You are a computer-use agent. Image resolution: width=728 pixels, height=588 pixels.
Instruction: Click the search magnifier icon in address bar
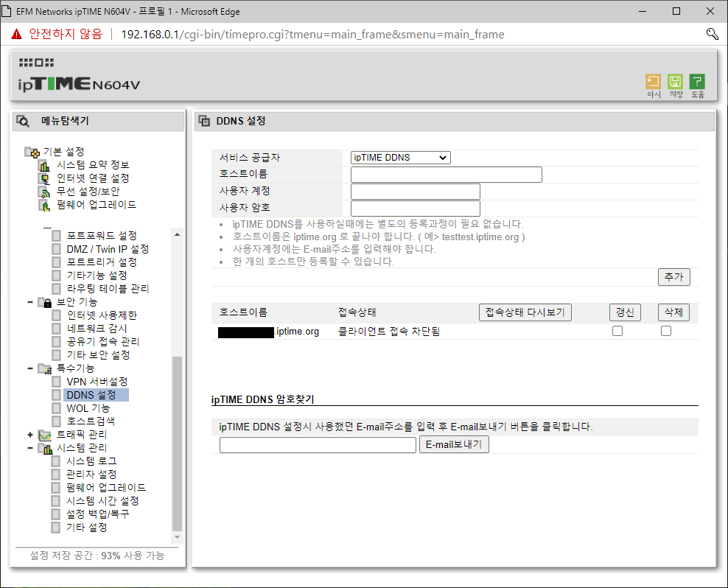click(x=713, y=34)
